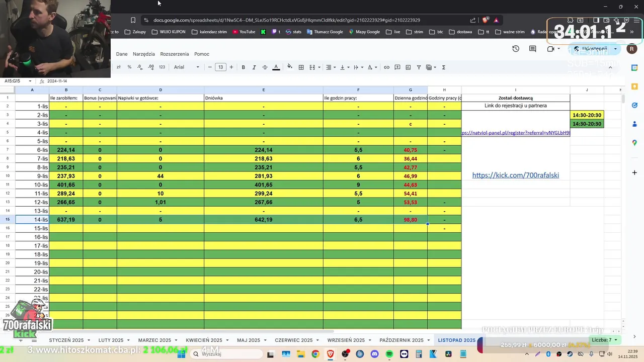Insert a comment via toolbar
644x362 pixels.
(x=397, y=67)
